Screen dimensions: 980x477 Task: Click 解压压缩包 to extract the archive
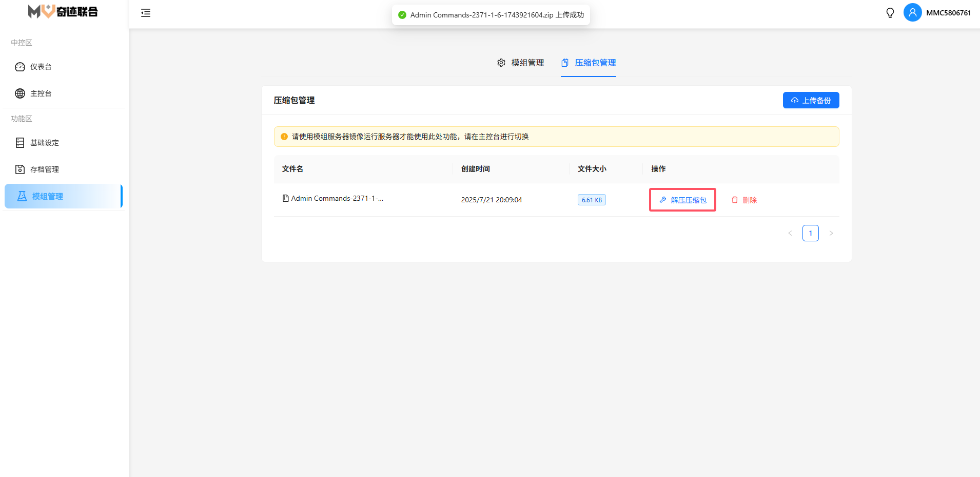point(682,200)
